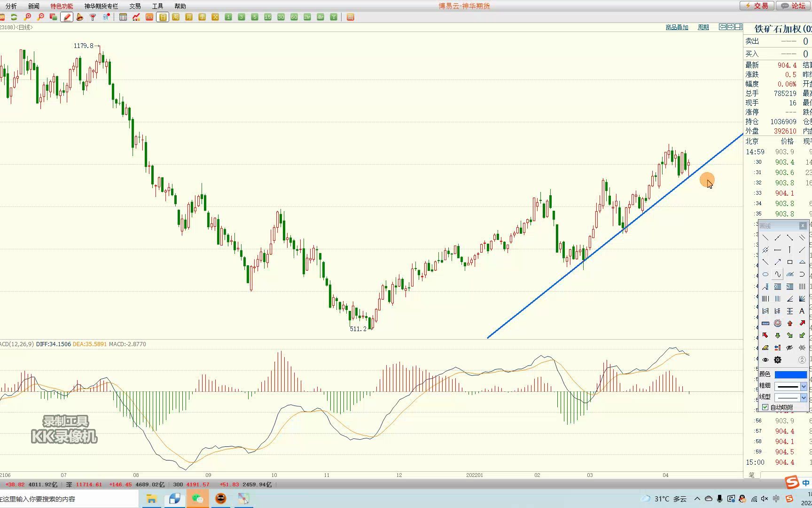Click the Windows search input box
The width and height of the screenshot is (812, 508).
[x=69, y=499]
